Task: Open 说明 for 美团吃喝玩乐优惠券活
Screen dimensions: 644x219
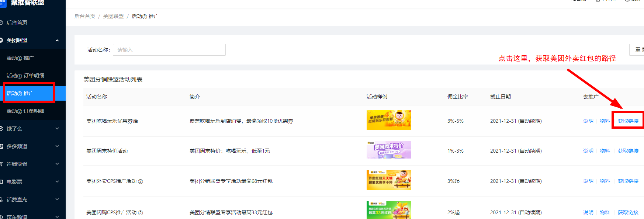Action: point(588,121)
